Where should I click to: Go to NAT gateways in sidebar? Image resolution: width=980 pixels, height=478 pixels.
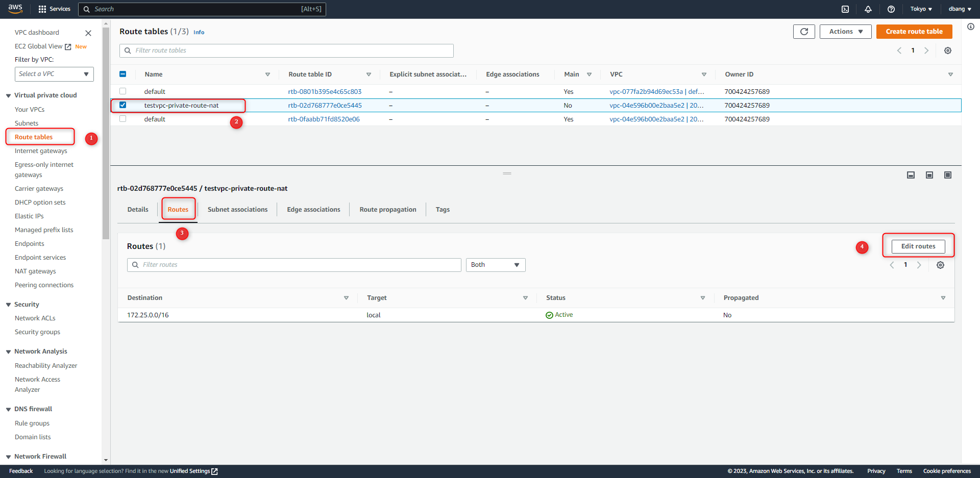click(x=35, y=271)
